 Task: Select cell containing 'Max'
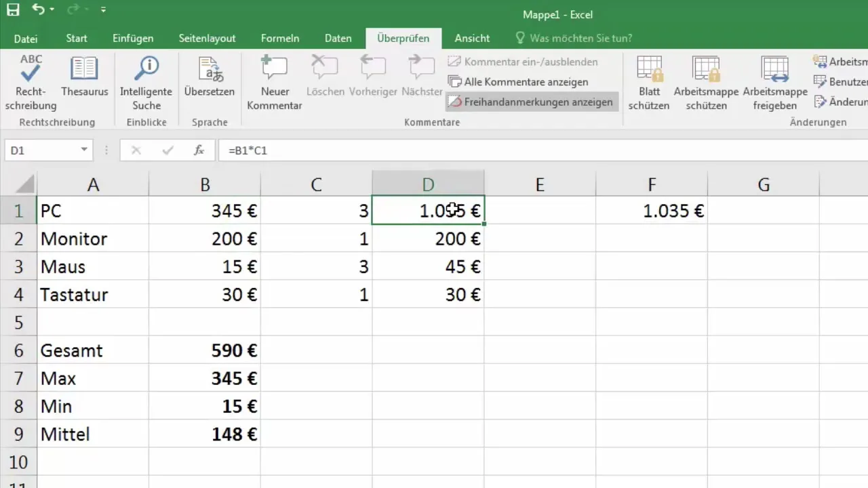[x=93, y=378]
